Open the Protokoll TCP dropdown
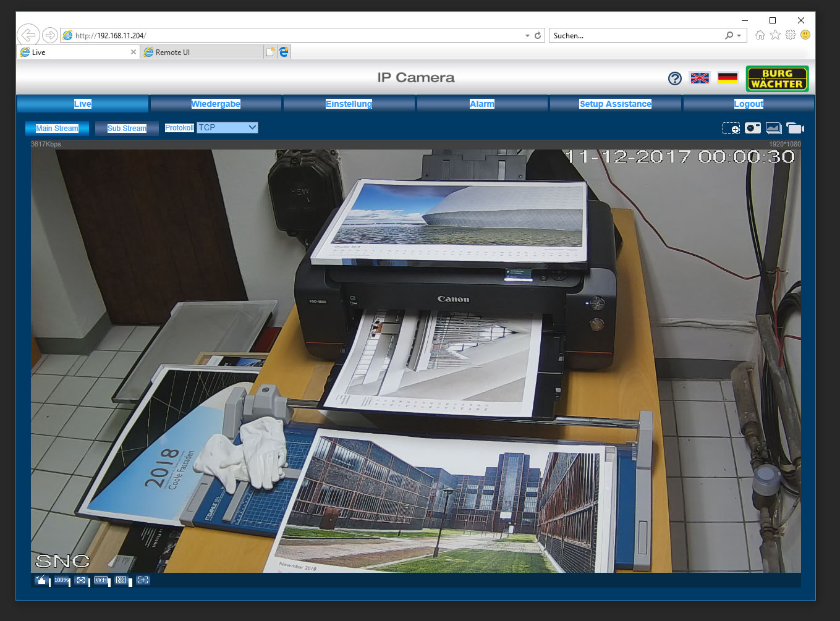Screen dimensions: 840x621 227,128
